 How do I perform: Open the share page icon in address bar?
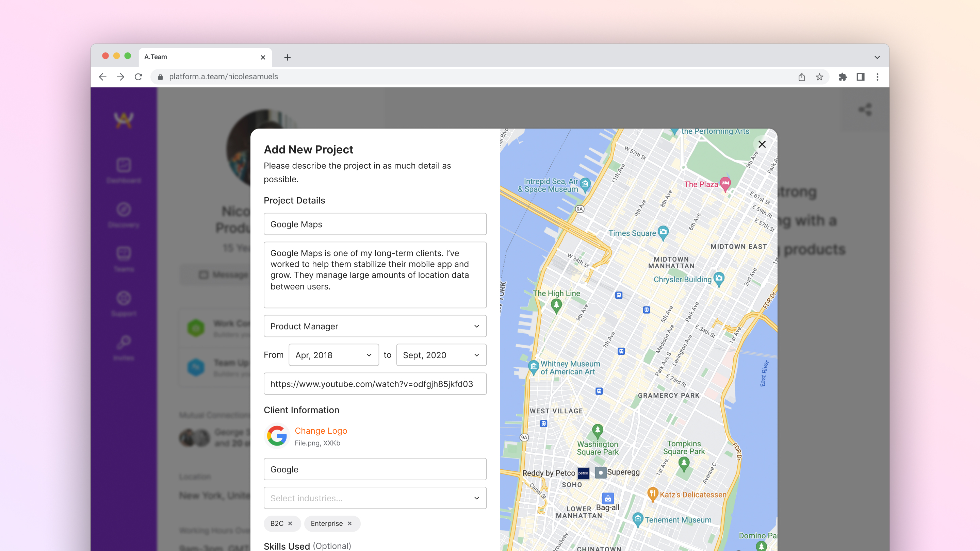click(802, 77)
